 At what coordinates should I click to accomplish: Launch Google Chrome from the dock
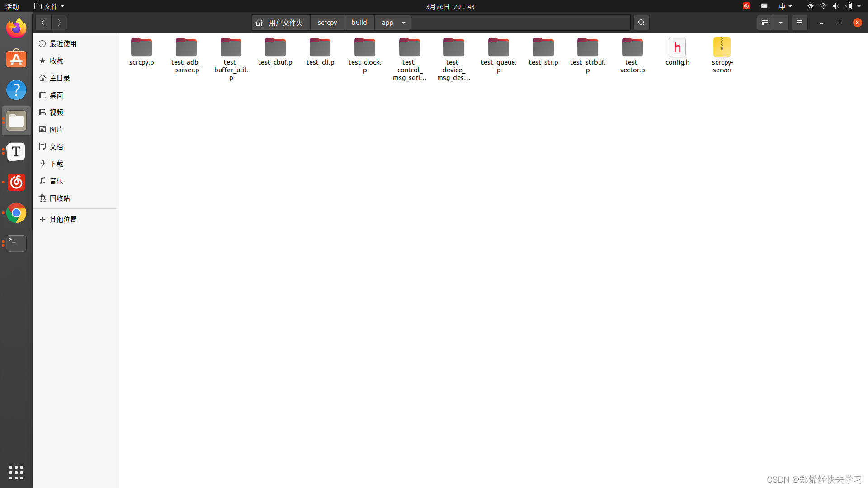point(16,213)
